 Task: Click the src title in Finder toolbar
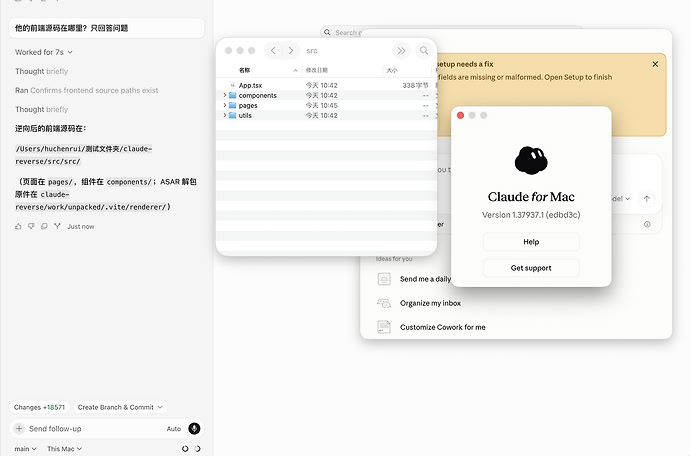tap(312, 51)
